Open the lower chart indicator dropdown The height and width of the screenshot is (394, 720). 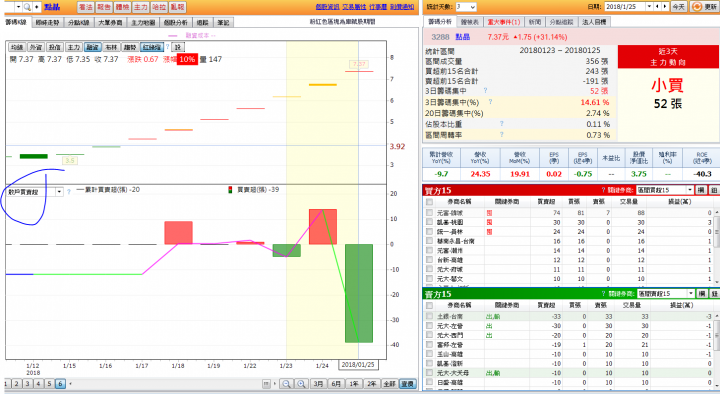[59, 192]
